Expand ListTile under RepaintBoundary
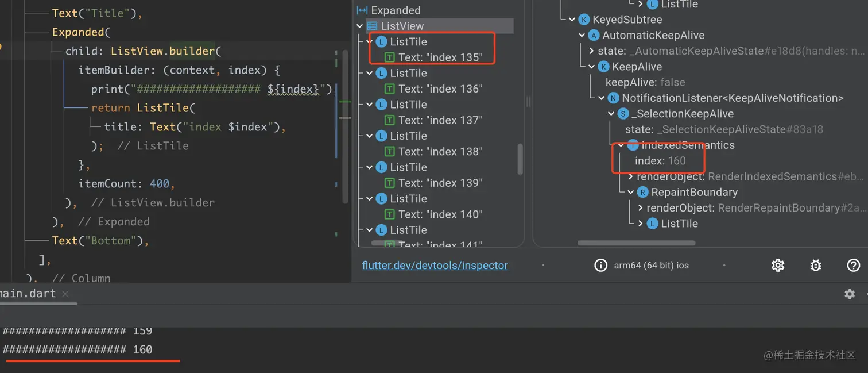The image size is (868, 373). pyautogui.click(x=641, y=224)
